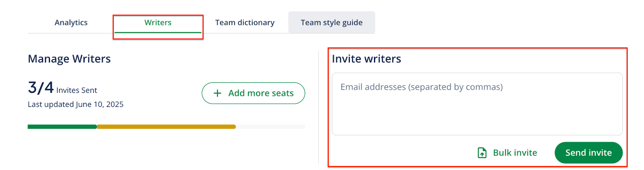The image size is (644, 170).
Task: Click the Invites Sent label
Action: 76,90
